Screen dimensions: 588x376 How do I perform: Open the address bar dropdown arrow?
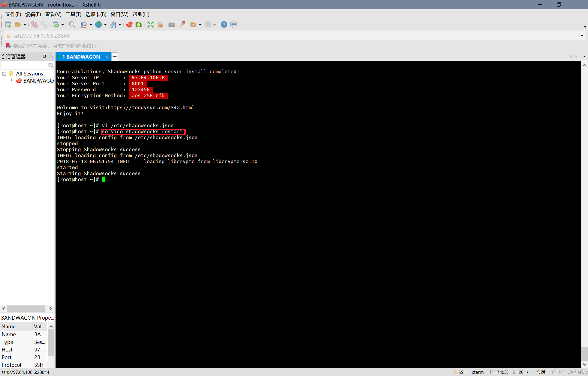[582, 36]
